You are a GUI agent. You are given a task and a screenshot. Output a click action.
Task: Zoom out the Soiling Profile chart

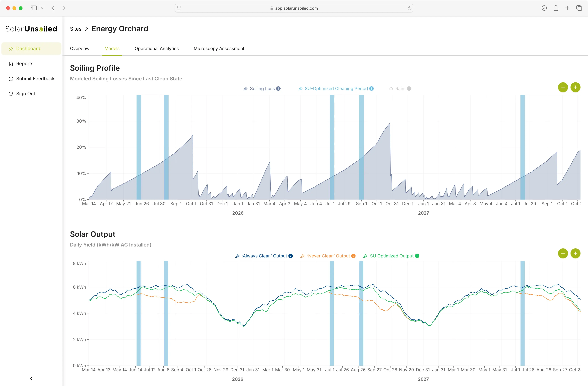pyautogui.click(x=563, y=87)
